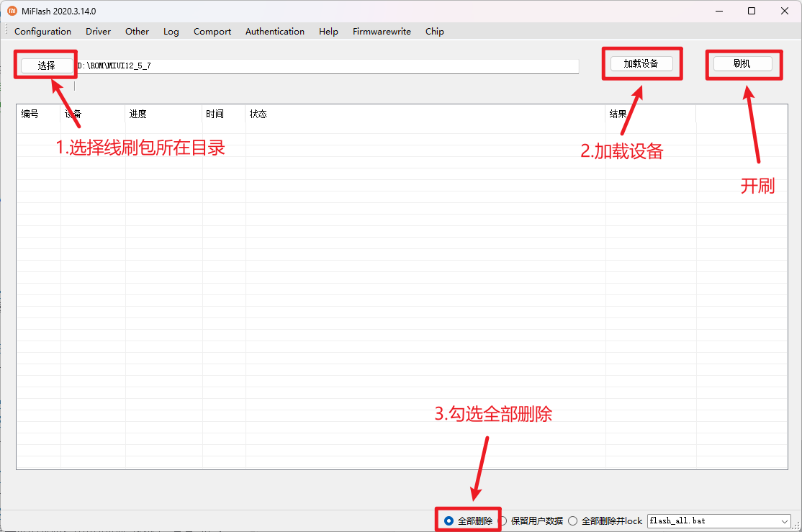802x532 pixels.
Task: Click the 状态 column header
Action: pos(258,114)
